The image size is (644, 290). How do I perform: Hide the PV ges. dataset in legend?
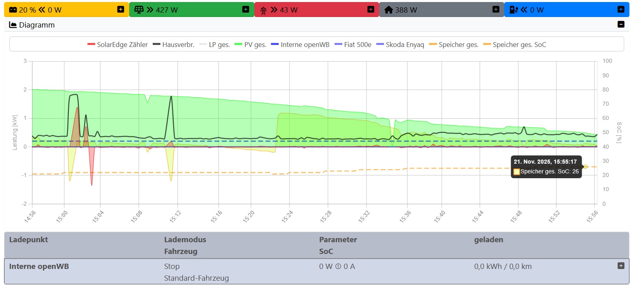(x=250, y=45)
